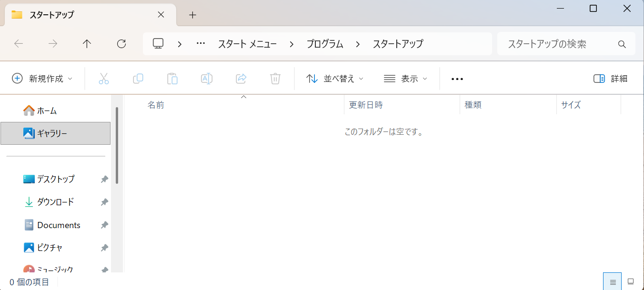Expand chevron after the PC icon
The image size is (644, 290).
[x=180, y=44]
